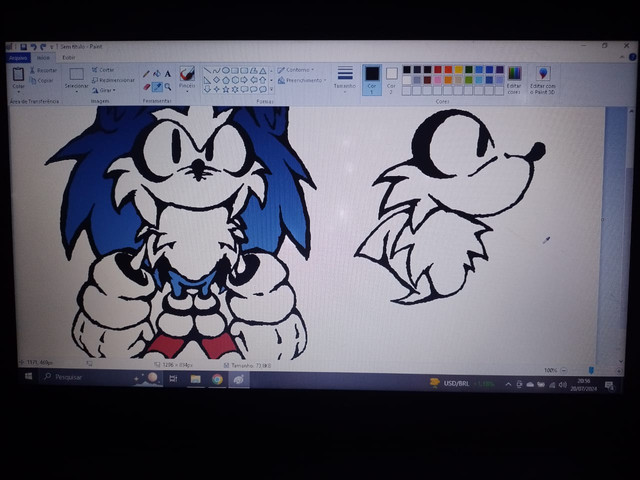Click the Save icon in quick access toolbar
The image size is (640, 480).
[24, 47]
